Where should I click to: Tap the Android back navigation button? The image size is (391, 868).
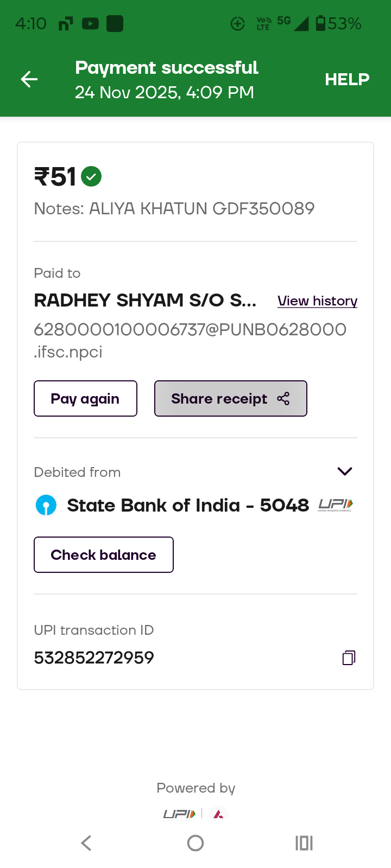(x=86, y=843)
